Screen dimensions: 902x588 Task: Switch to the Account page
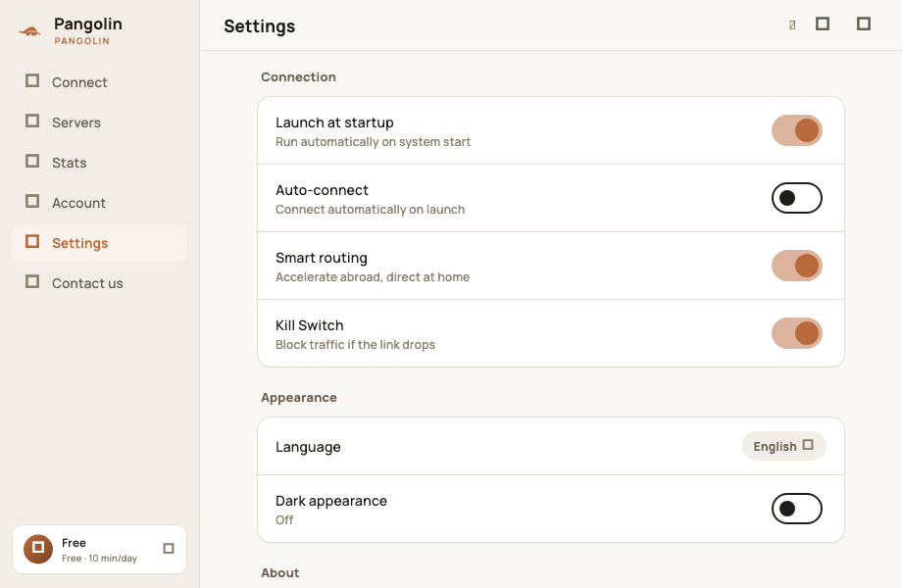pos(100,203)
